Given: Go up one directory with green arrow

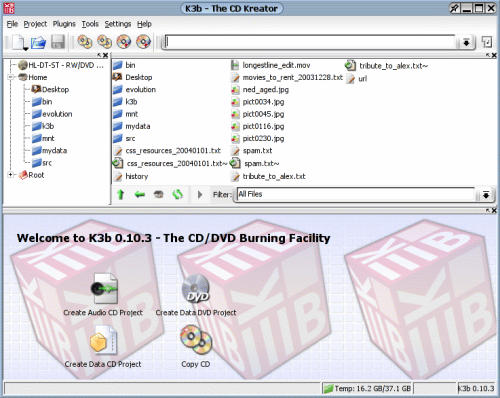Looking at the screenshot, I should point(121,194).
